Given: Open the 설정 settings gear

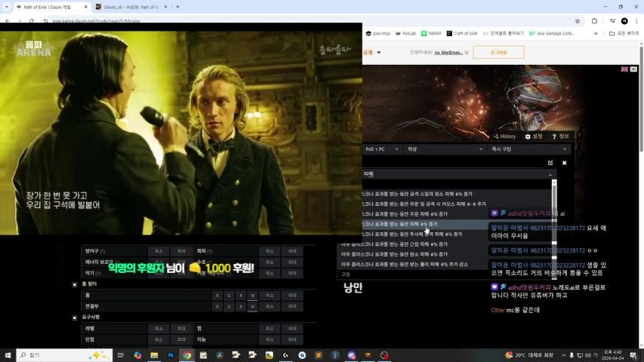Looking at the screenshot, I should 534,137.
